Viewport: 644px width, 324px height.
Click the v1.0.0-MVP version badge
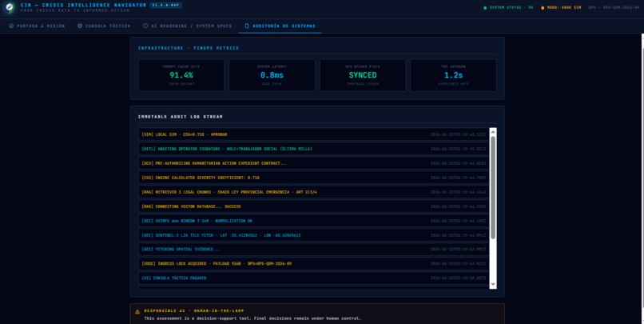coord(166,5)
